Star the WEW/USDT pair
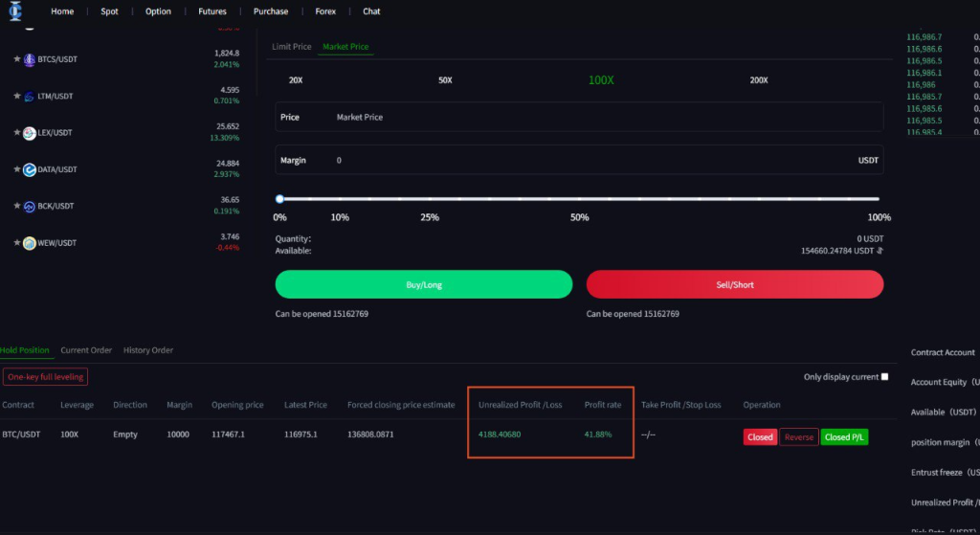Image resolution: width=980 pixels, height=535 pixels. pyautogui.click(x=16, y=243)
